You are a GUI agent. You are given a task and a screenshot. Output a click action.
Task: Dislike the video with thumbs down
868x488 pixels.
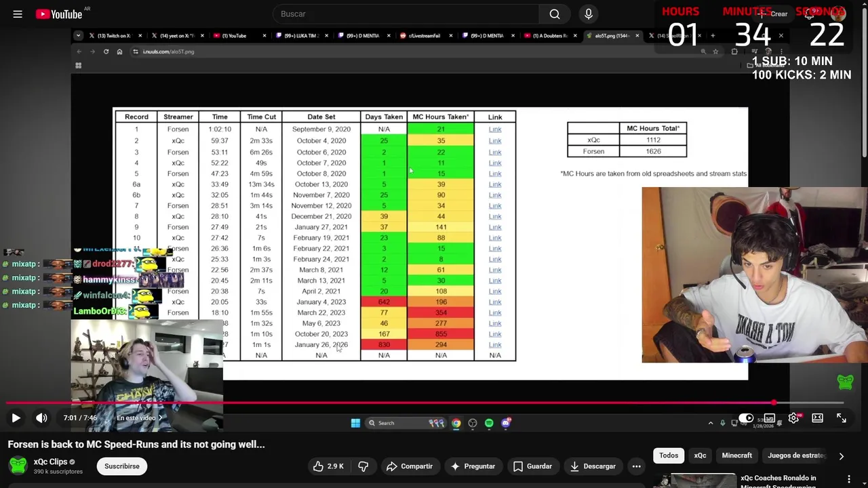(363, 466)
